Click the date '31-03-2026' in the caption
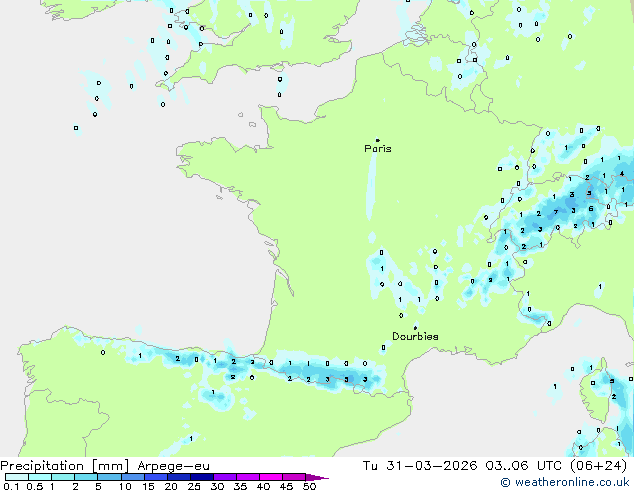 (431, 466)
